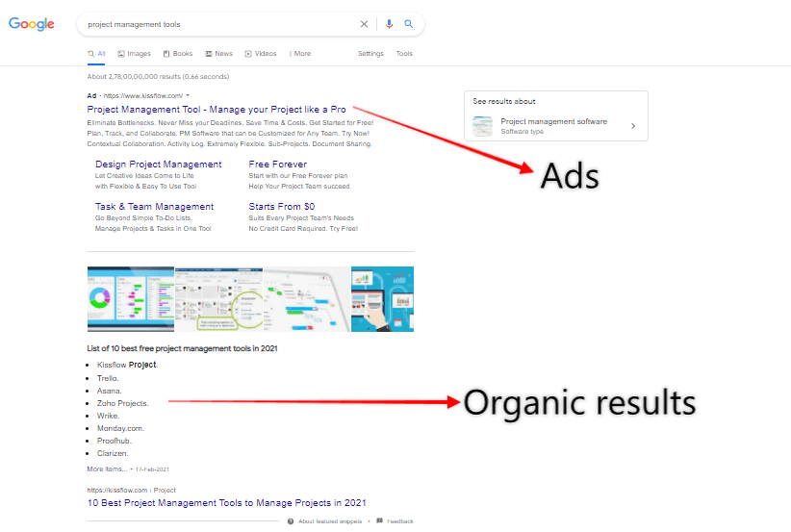Start voice search with the microphone icon
The height and width of the screenshot is (532, 791).
(389, 24)
